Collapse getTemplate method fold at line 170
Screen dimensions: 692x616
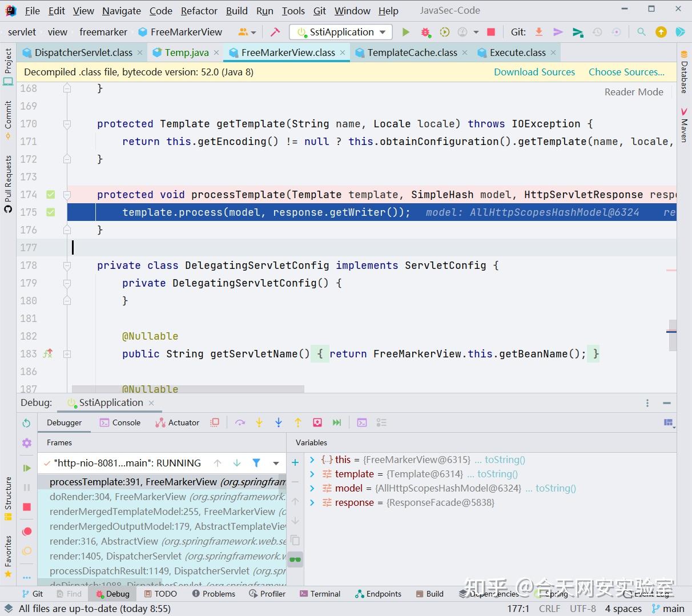(67, 124)
